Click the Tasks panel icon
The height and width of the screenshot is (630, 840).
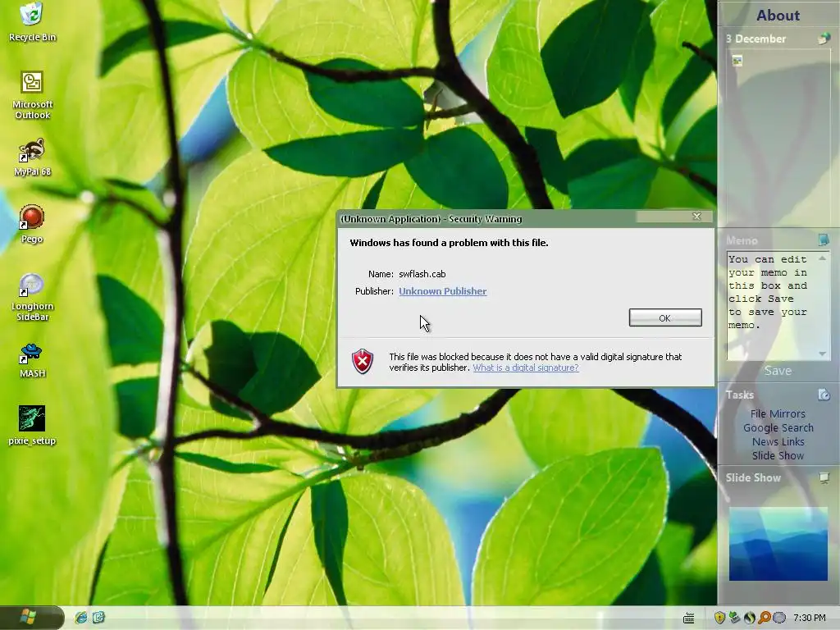click(824, 395)
